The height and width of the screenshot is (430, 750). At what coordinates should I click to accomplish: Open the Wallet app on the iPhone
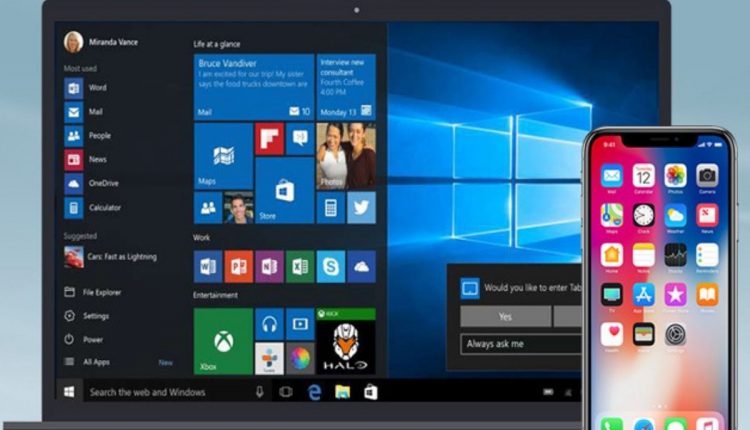(644, 334)
